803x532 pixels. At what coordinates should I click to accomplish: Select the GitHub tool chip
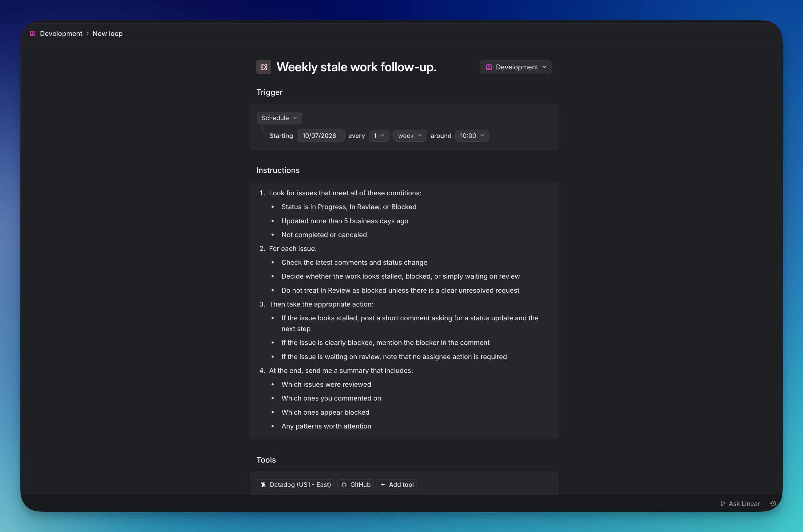pos(355,484)
